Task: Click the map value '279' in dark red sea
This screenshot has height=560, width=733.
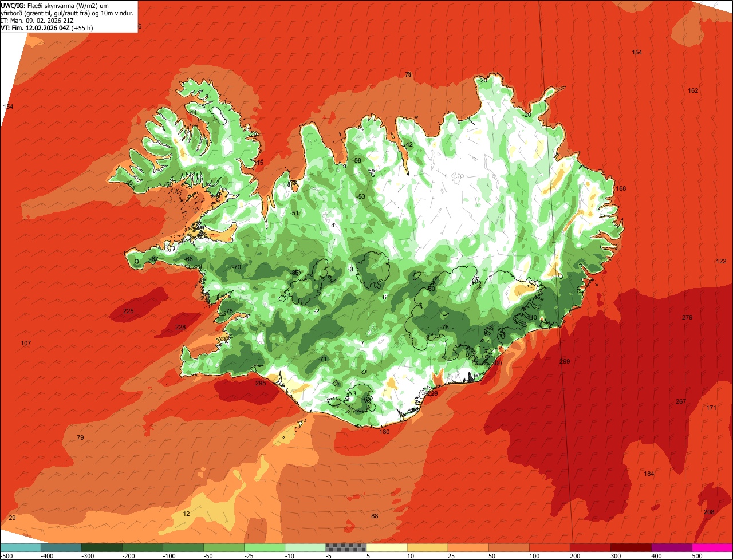Action: (x=687, y=317)
